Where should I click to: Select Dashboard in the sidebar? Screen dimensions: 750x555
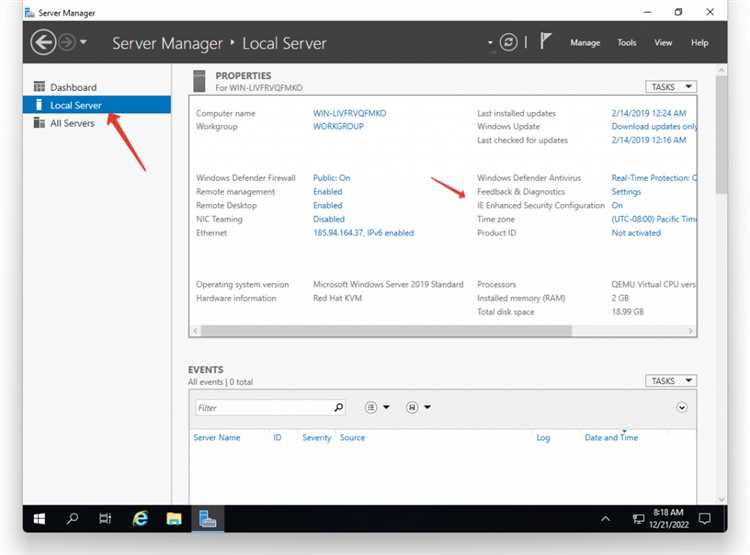[97, 87]
